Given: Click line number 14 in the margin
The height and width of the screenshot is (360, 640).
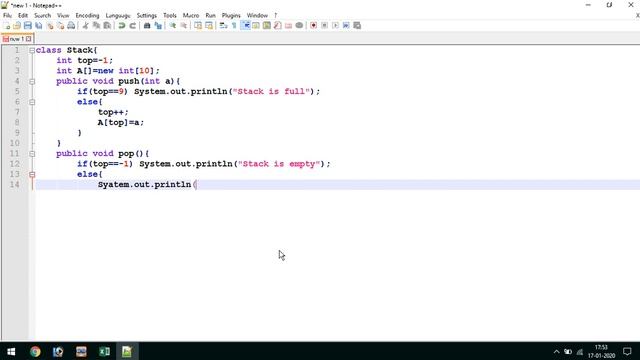Looking at the screenshot, I should tap(15, 184).
